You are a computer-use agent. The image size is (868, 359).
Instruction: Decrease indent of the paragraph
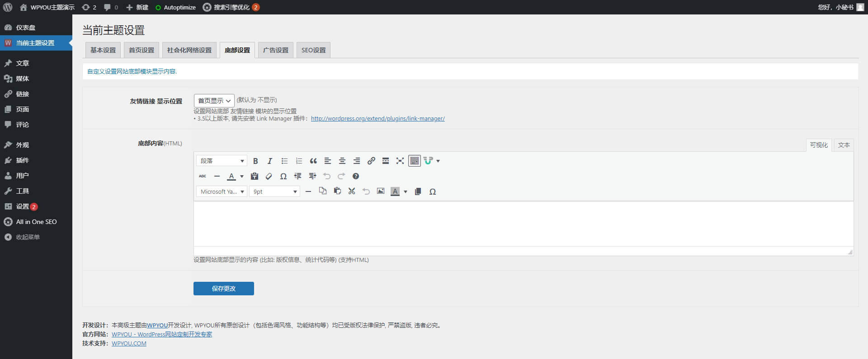pyautogui.click(x=298, y=176)
